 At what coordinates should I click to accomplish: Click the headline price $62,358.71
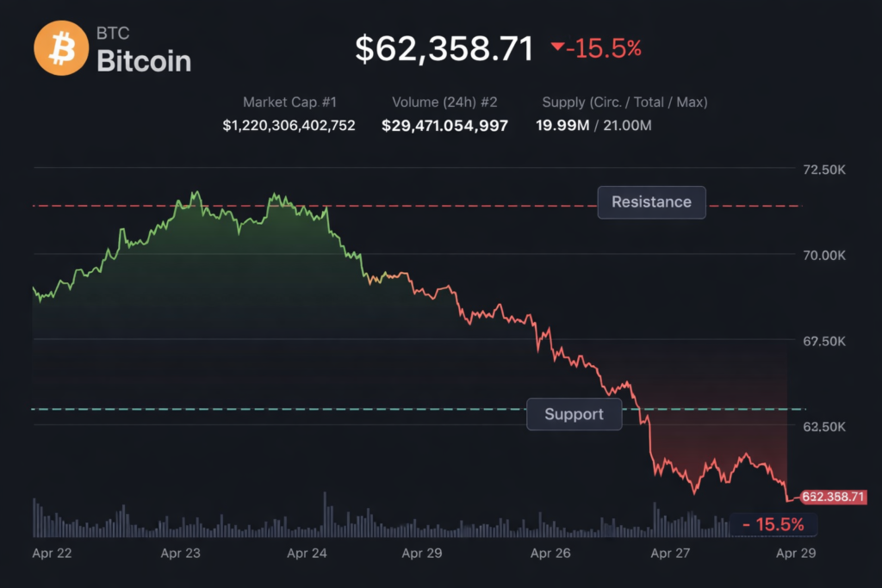444,49
